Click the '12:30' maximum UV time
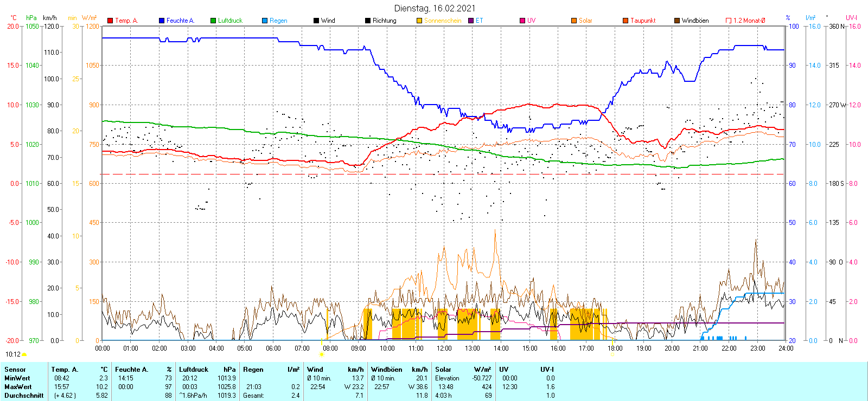The height and width of the screenshot is (401, 868). coord(510,387)
